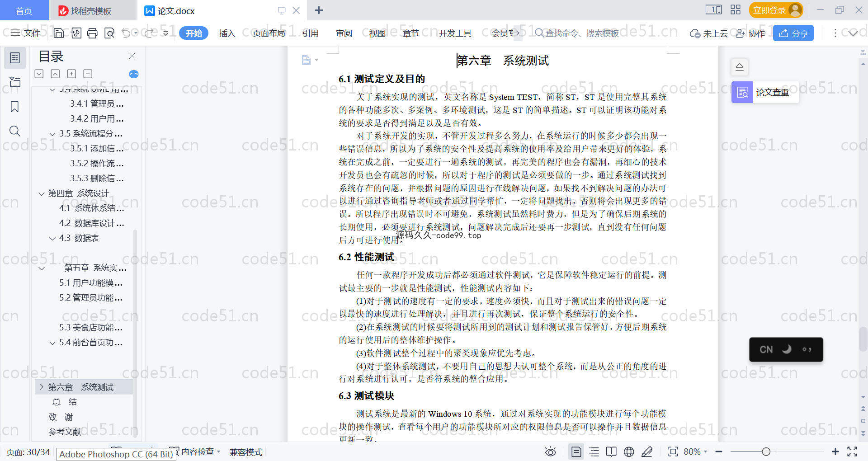868x461 pixels.
Task: Open undo history dropdown arrow
Action: pos(136,33)
